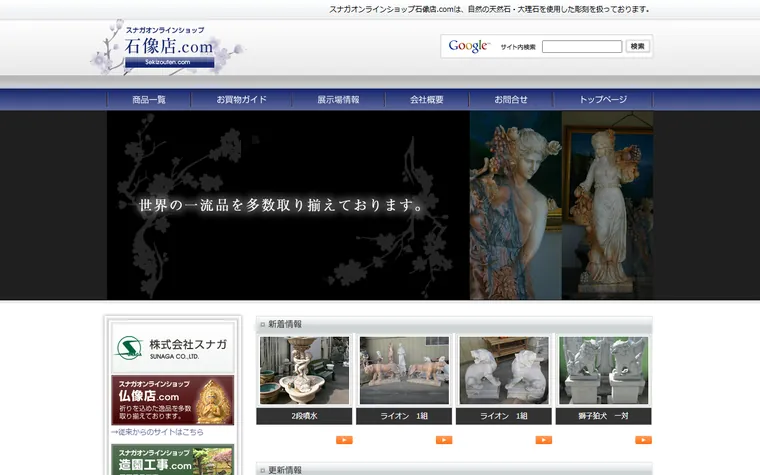Click the Google logo in search box
Image resolution: width=760 pixels, height=475 pixels.
[x=469, y=46]
